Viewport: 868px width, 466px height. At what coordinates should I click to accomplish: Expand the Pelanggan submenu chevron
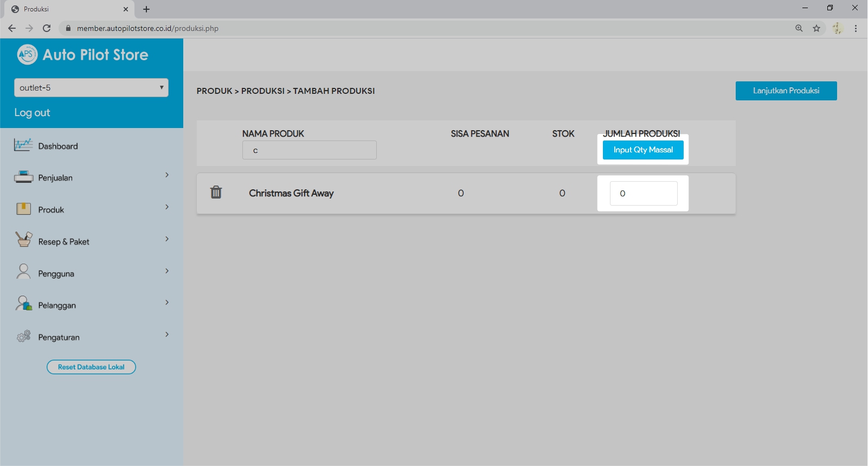pos(167,303)
